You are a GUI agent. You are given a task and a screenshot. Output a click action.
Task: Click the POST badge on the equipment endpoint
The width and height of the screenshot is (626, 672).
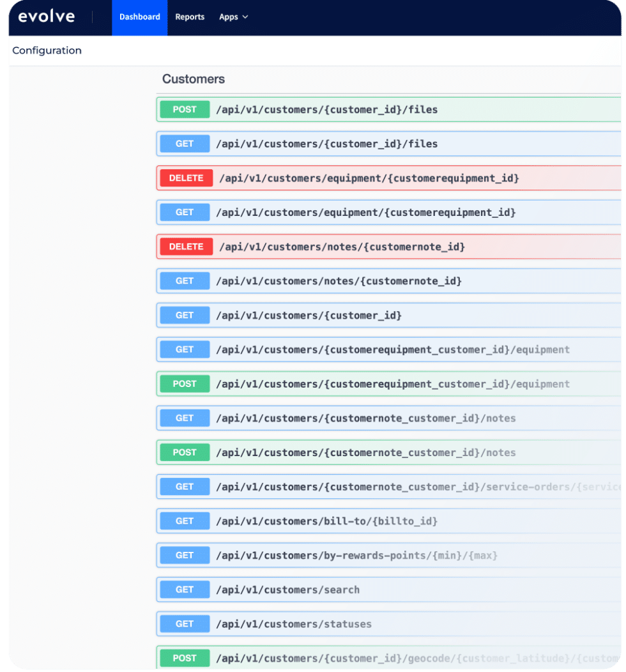pos(184,383)
